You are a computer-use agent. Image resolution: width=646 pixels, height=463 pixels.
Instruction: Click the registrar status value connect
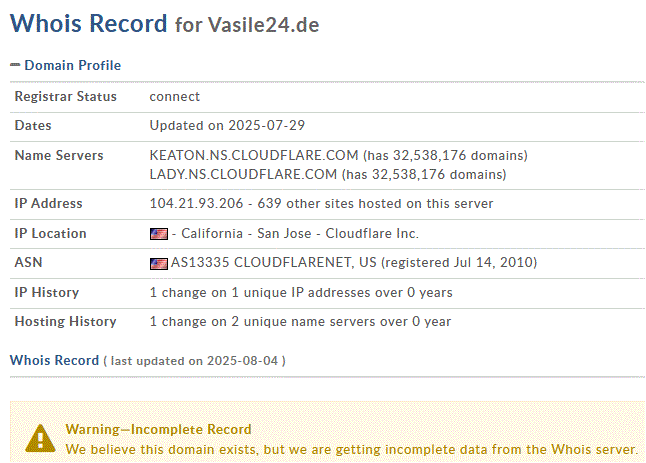click(x=175, y=97)
